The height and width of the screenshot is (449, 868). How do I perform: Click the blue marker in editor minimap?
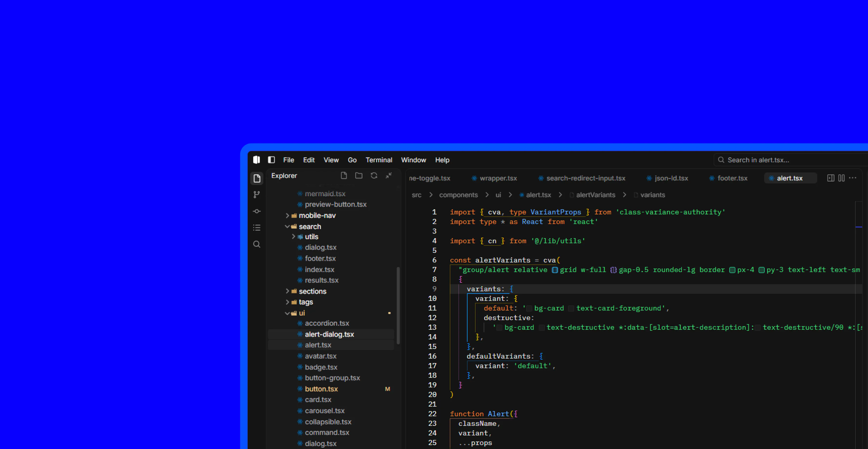(859, 227)
